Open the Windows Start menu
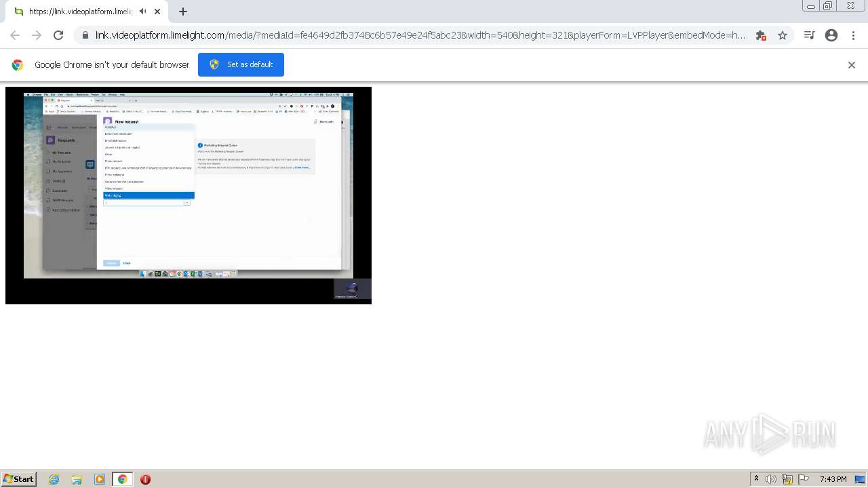This screenshot has width=868, height=488. (x=18, y=479)
